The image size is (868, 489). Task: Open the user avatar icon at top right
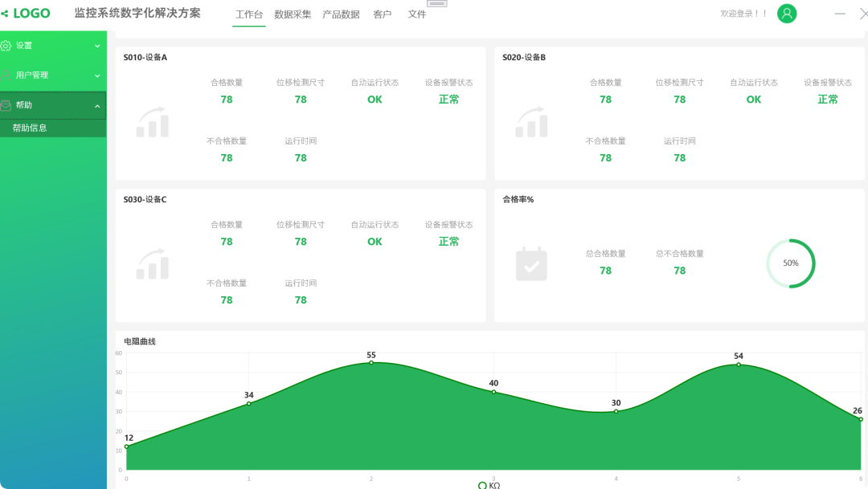[x=786, y=14]
